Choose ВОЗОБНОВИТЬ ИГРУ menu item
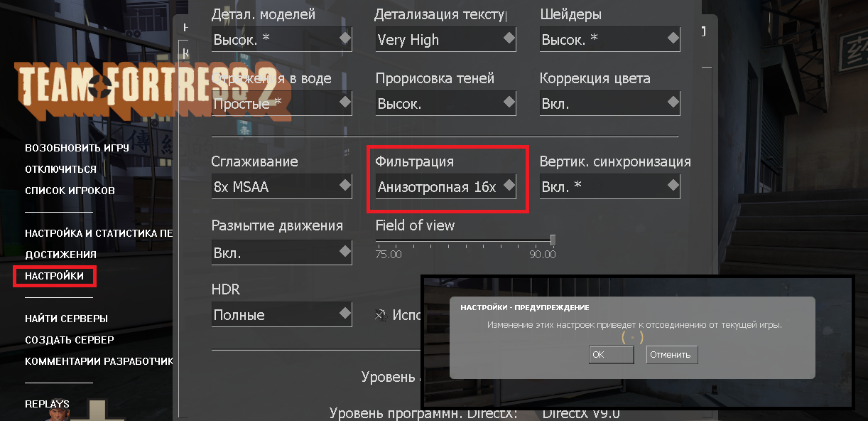This screenshot has height=421, width=868. pos(77,148)
